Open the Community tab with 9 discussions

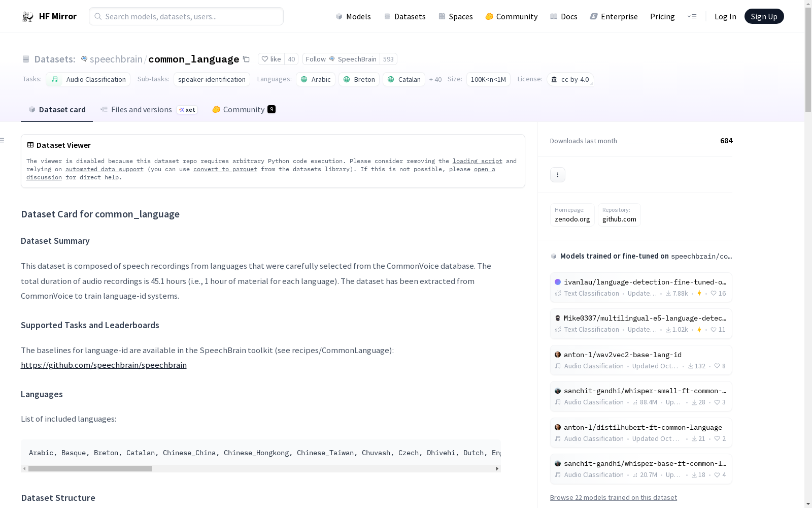point(244,110)
